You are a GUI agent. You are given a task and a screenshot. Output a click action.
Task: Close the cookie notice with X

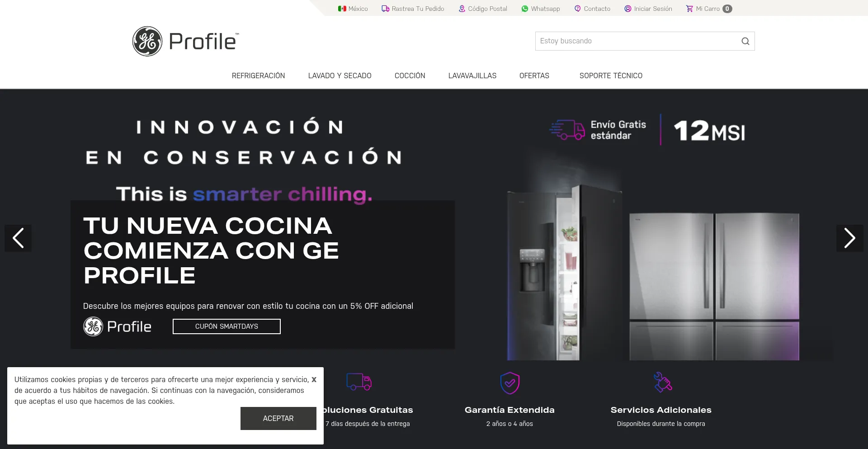point(314,379)
